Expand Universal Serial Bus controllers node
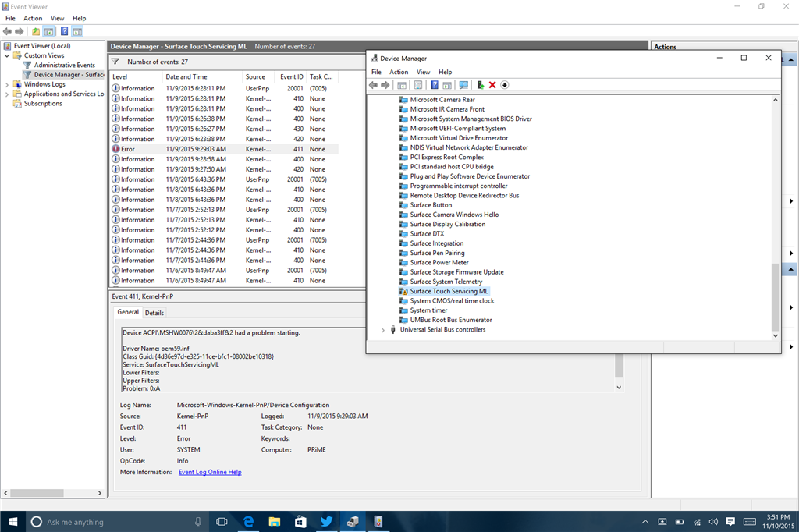This screenshot has height=532, width=799. coord(382,330)
